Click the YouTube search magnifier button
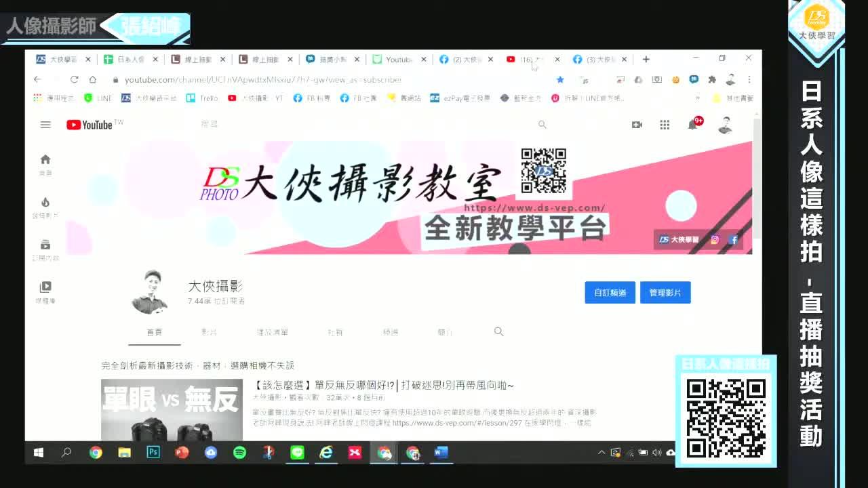The height and width of the screenshot is (488, 868). (542, 125)
